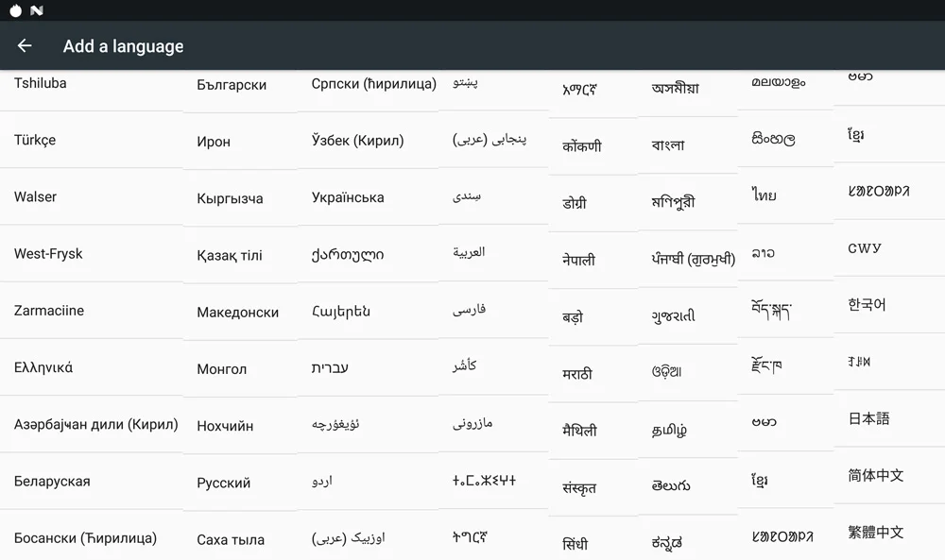Pick 繁體中文 language entry

[876, 533]
